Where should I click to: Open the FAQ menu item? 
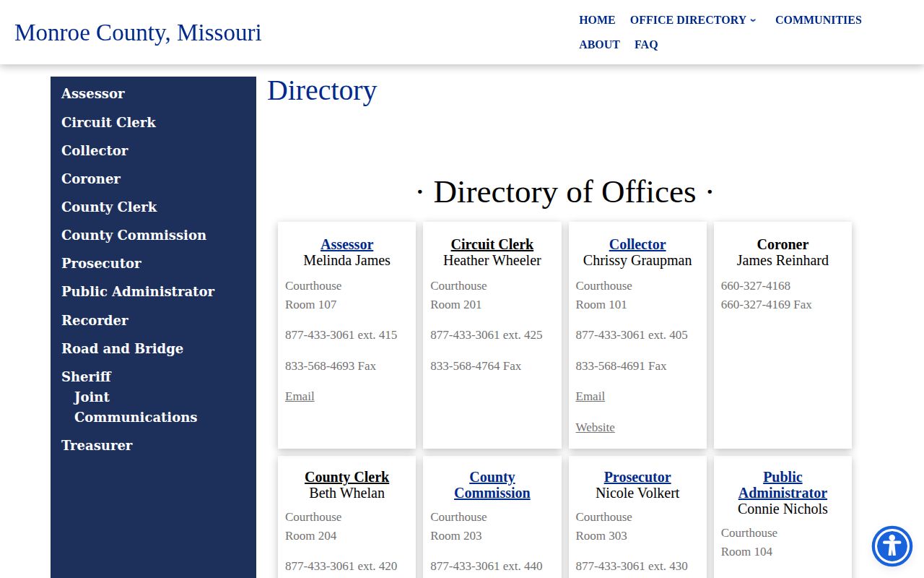[646, 45]
